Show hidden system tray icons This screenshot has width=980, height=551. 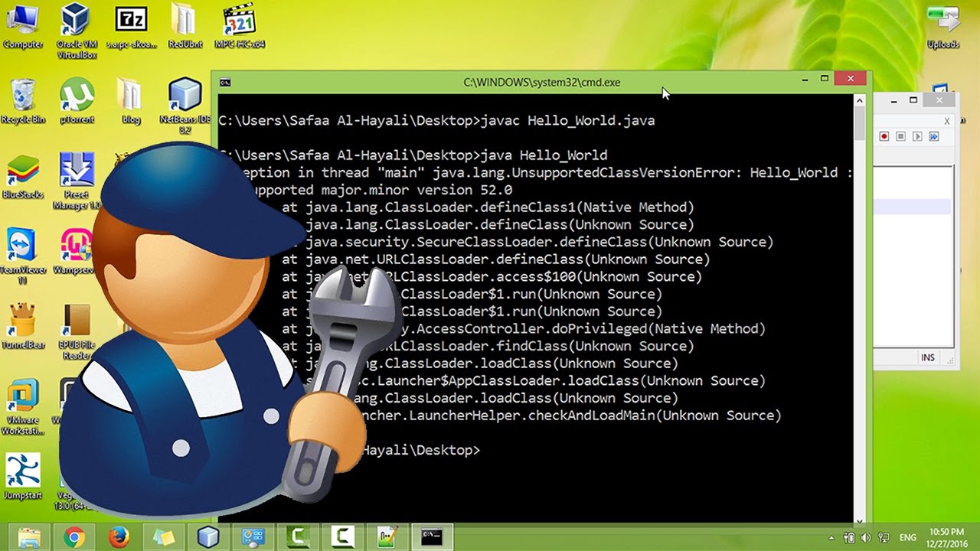click(832, 537)
